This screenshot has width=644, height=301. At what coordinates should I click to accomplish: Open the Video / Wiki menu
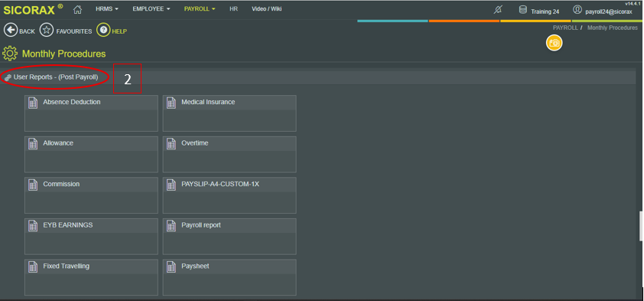[x=267, y=8]
